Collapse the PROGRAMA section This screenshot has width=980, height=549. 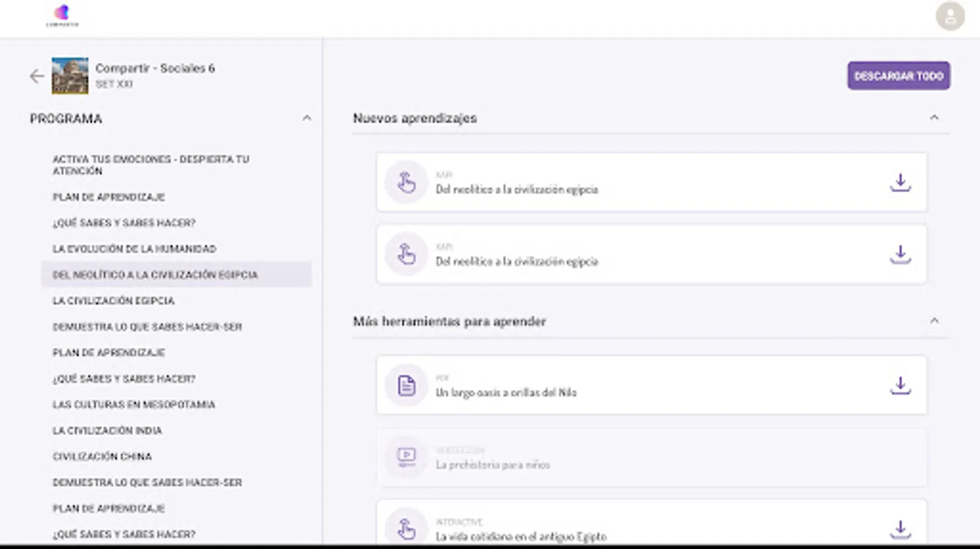click(x=307, y=118)
